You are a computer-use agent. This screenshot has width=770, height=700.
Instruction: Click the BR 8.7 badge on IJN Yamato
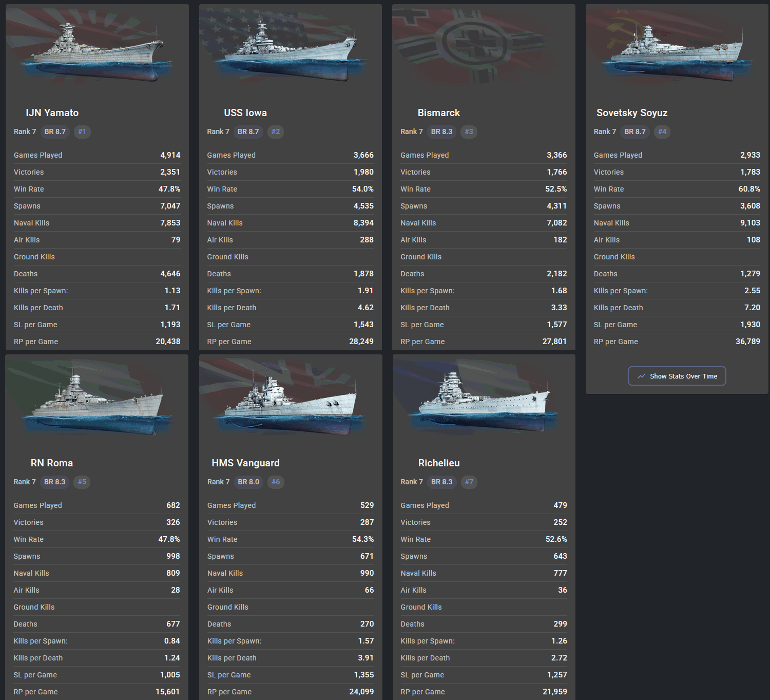tap(55, 131)
